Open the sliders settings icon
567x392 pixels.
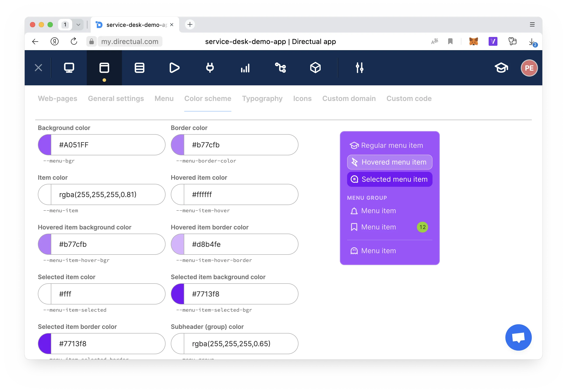click(x=360, y=68)
